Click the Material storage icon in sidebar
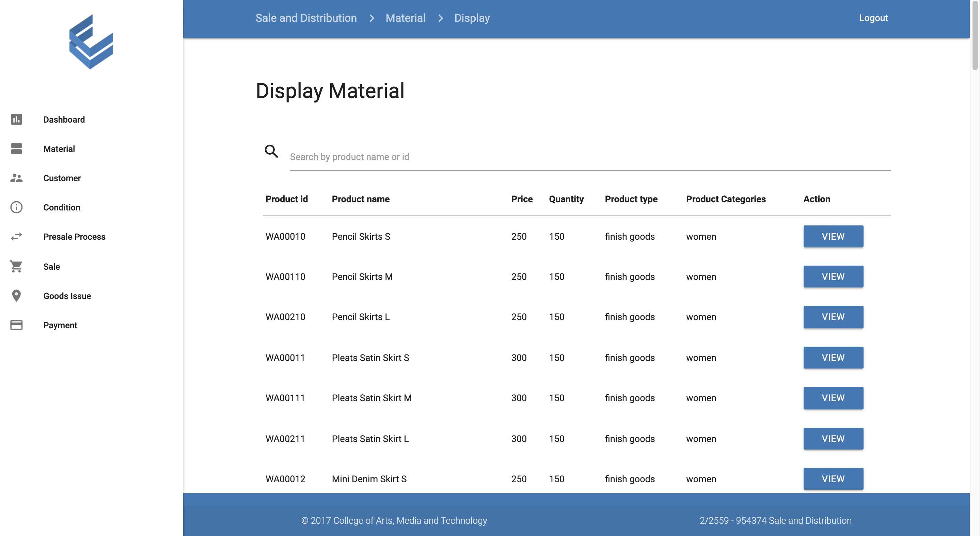 [x=16, y=149]
